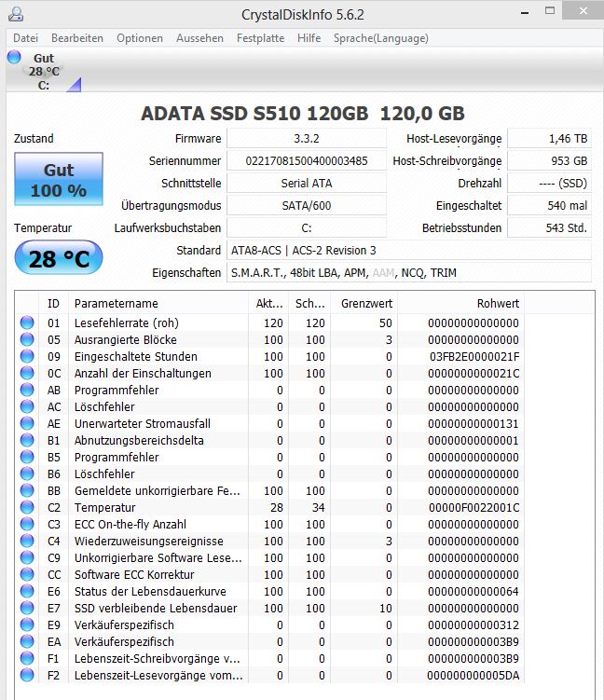This screenshot has width=604, height=700.
Task: Select the 'Lesefehlerrate (roh)' parameter name
Action: [127, 323]
